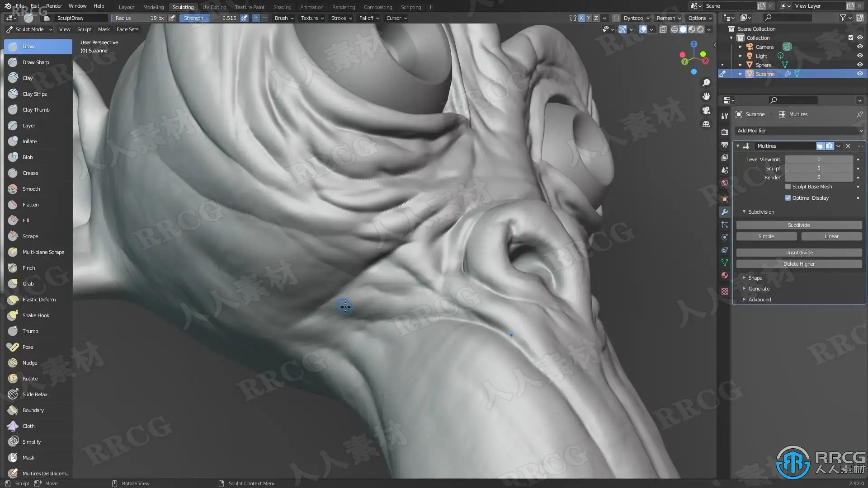Image resolution: width=868 pixels, height=488 pixels.
Task: Hide the Sphere object in outliner
Action: point(860,65)
